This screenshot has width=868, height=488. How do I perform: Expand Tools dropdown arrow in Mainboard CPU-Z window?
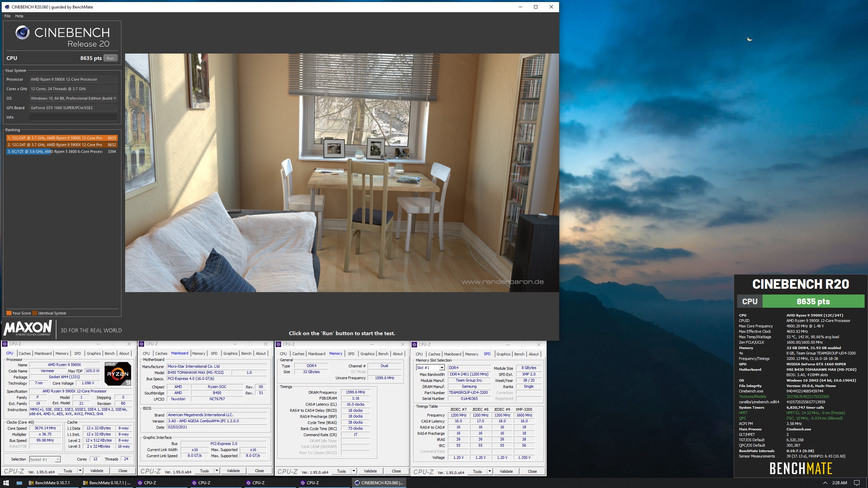pos(217,471)
